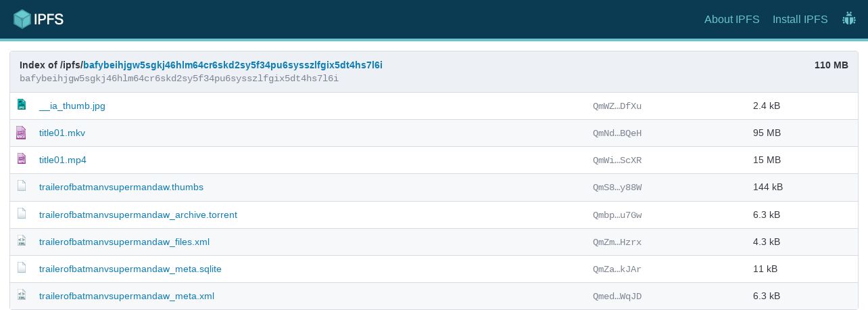Open the __ia_thumb.jpg file
Viewport: 868px width, 310px height.
[x=72, y=106]
